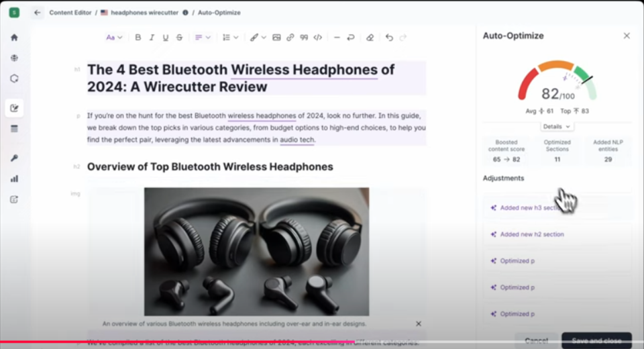Image resolution: width=644 pixels, height=349 pixels.
Task: Open the text alignment dropdown
Action: [203, 38]
